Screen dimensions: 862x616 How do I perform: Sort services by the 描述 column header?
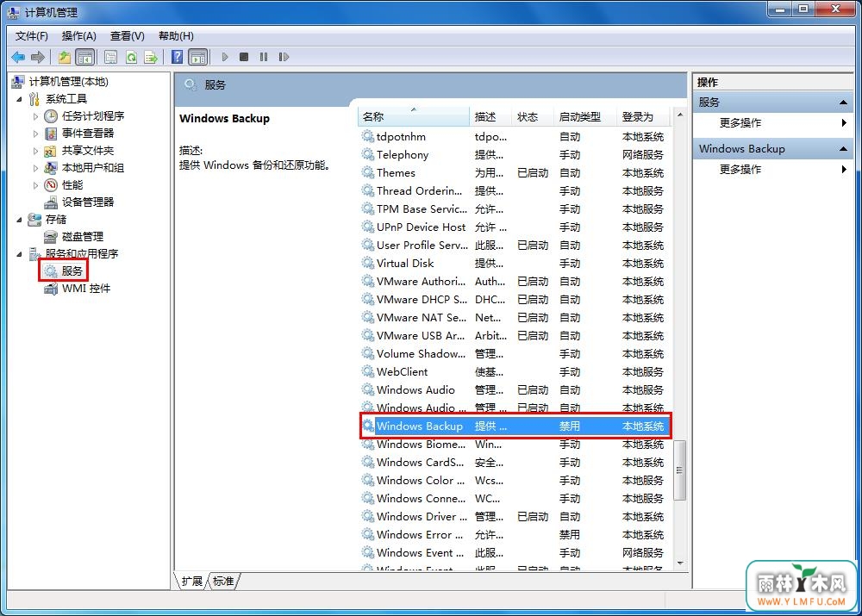490,116
